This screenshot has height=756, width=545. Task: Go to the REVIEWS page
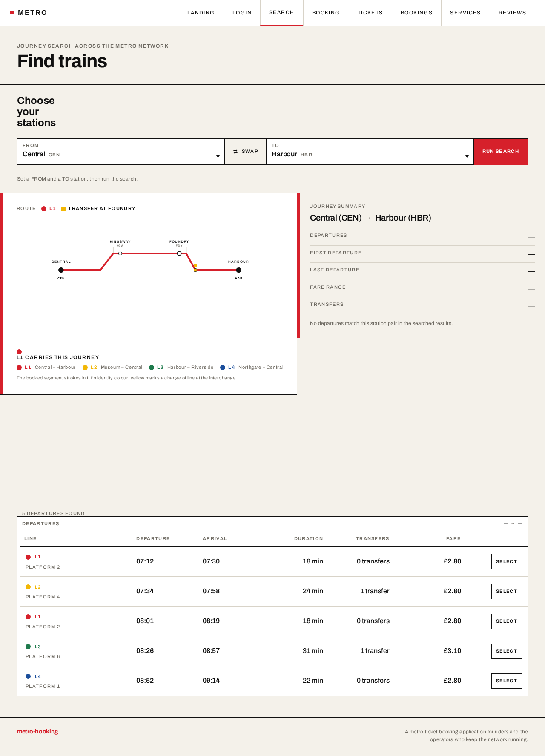click(x=512, y=13)
